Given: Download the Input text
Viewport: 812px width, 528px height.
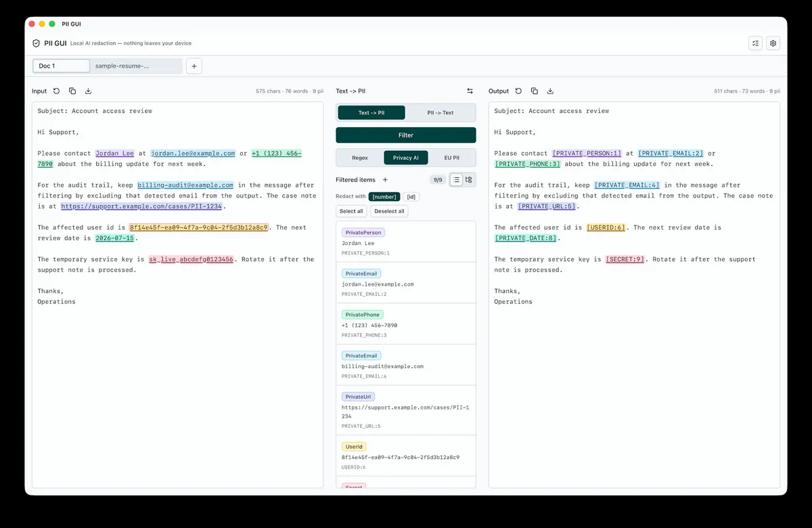Looking at the screenshot, I should [88, 91].
